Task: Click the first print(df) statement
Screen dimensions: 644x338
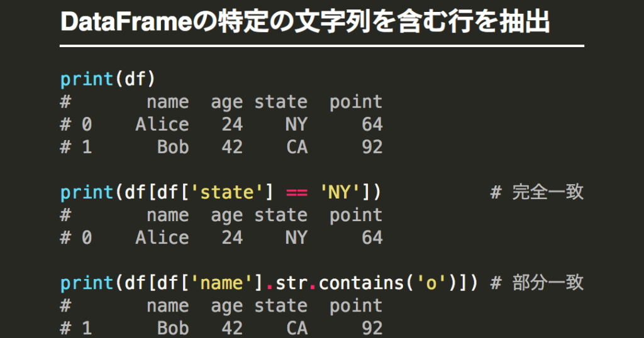Action: coord(108,79)
